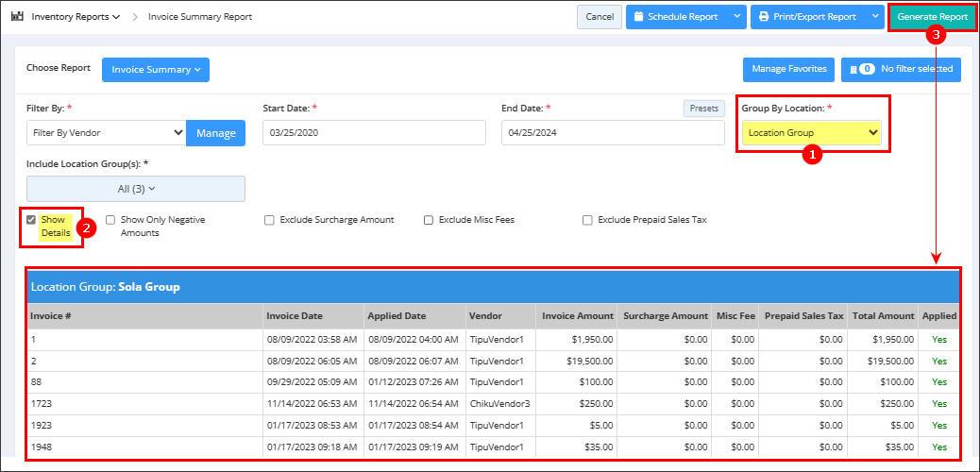Click the Cancel button
980x472 pixels.
(600, 17)
